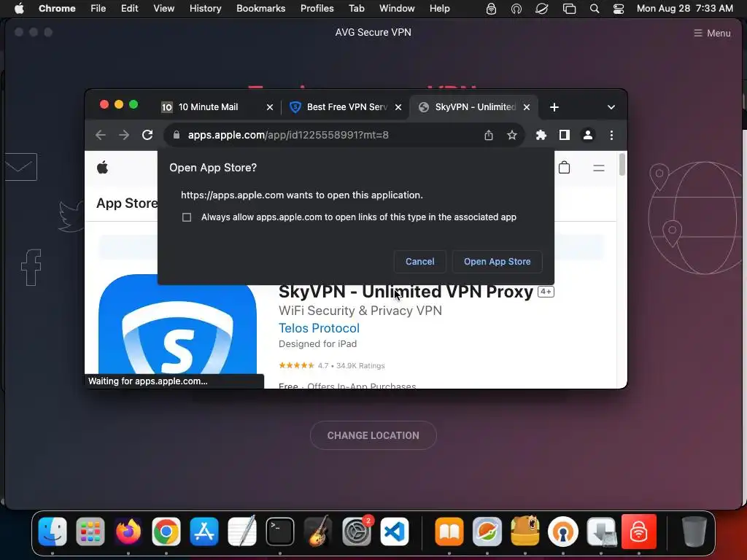Go back in Chrome
Image resolution: width=747 pixels, height=560 pixels.
tap(101, 135)
